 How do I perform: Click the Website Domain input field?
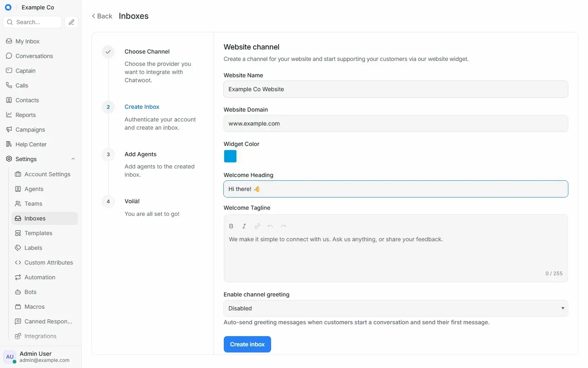coord(396,123)
